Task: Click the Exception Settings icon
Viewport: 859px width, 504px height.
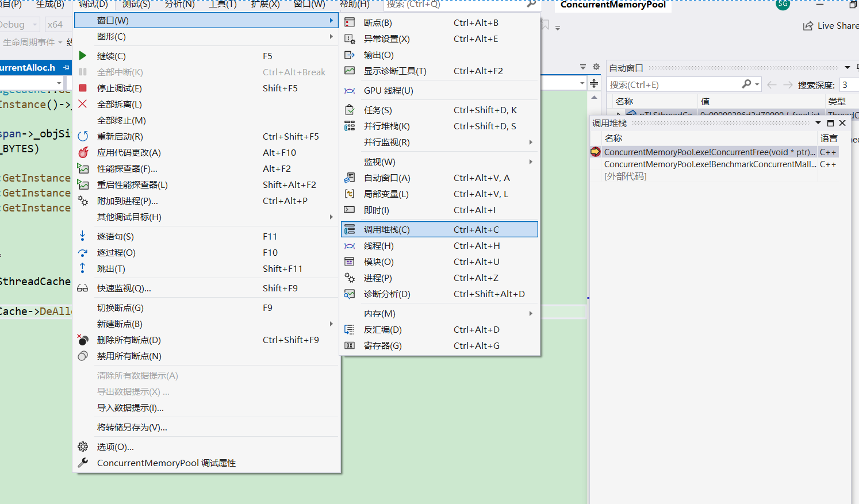Action: point(350,39)
